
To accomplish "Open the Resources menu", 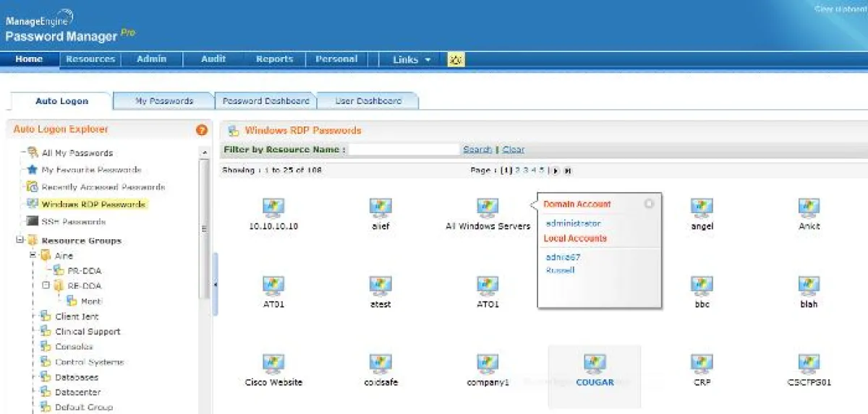I will coord(90,59).
